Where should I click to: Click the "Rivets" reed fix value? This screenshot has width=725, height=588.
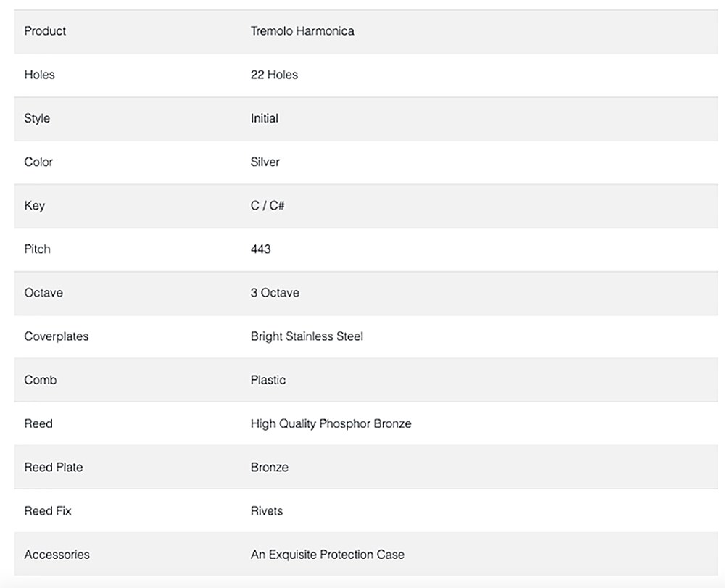(267, 511)
